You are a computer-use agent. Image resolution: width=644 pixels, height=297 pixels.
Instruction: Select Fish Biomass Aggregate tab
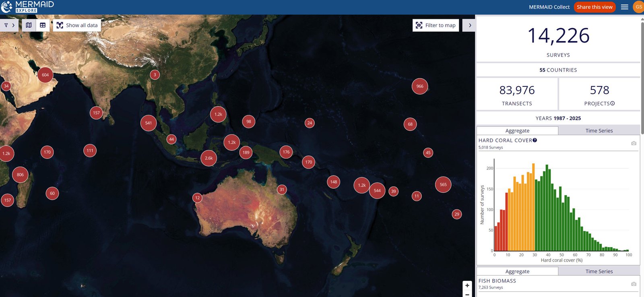pyautogui.click(x=517, y=272)
